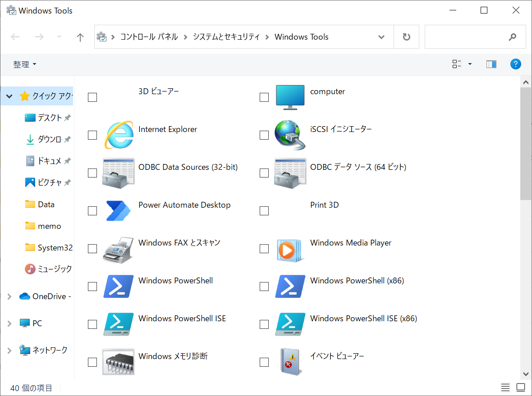Select the Data folder in sidebar

coord(40,205)
